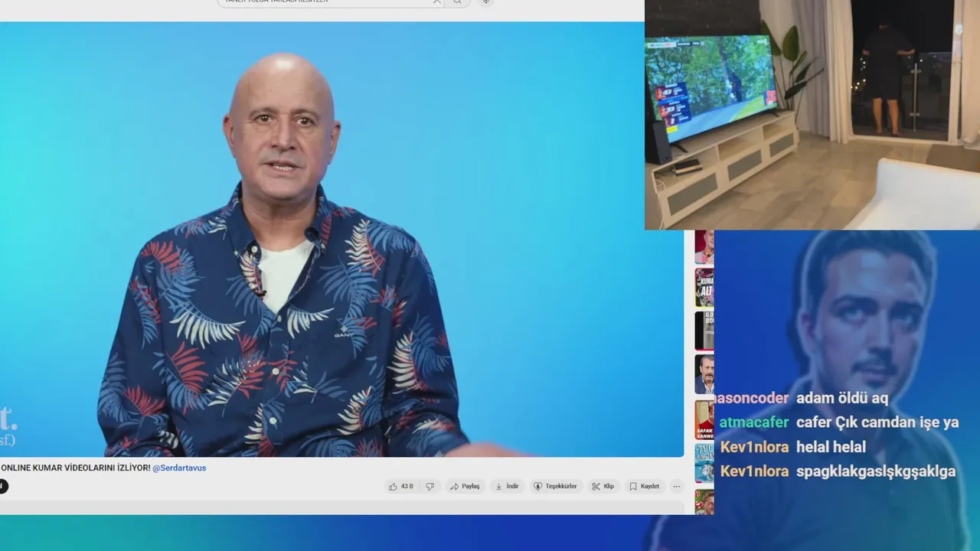Open the KUMAR ALT suggested video thumbnail
The width and height of the screenshot is (980, 551).
(704, 288)
